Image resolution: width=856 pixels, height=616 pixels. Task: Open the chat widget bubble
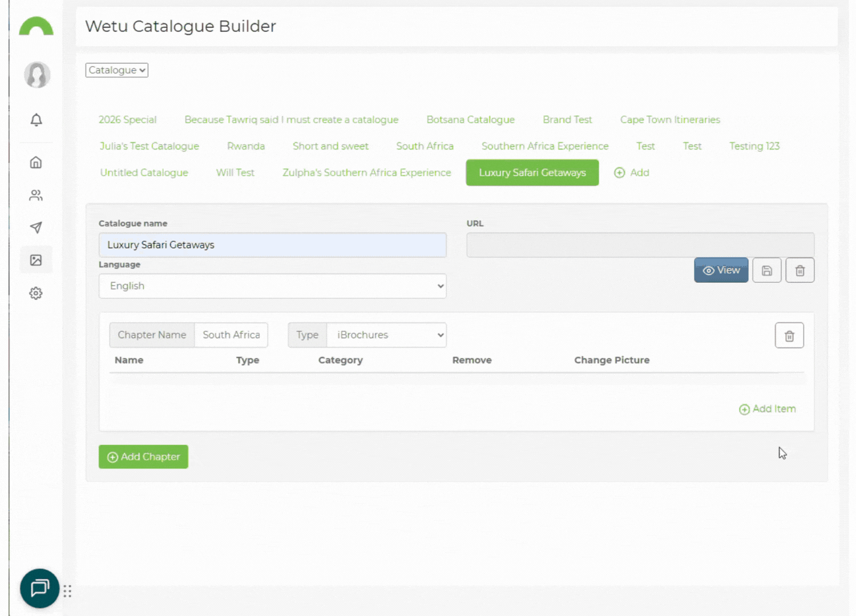tap(39, 588)
